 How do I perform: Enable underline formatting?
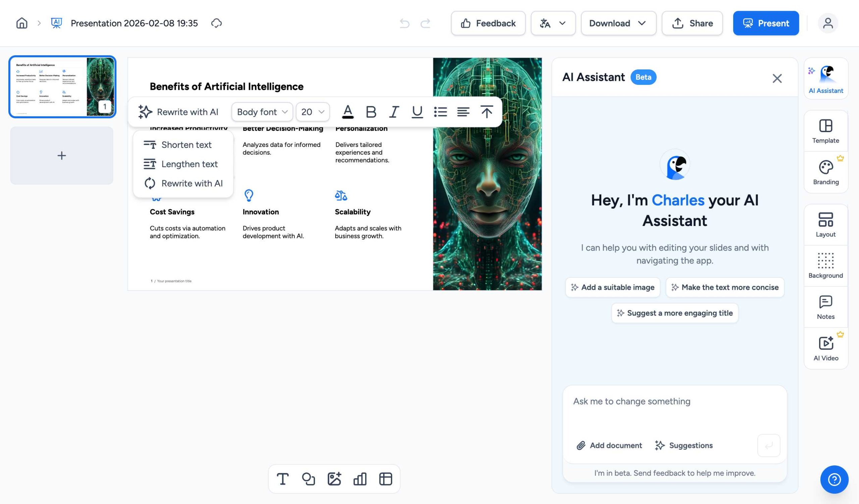pos(417,112)
